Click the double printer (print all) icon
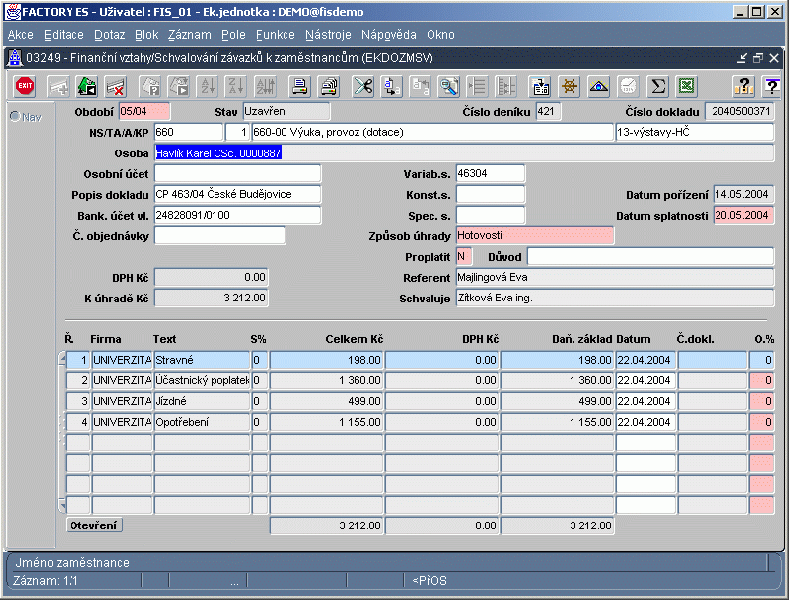 click(x=329, y=86)
